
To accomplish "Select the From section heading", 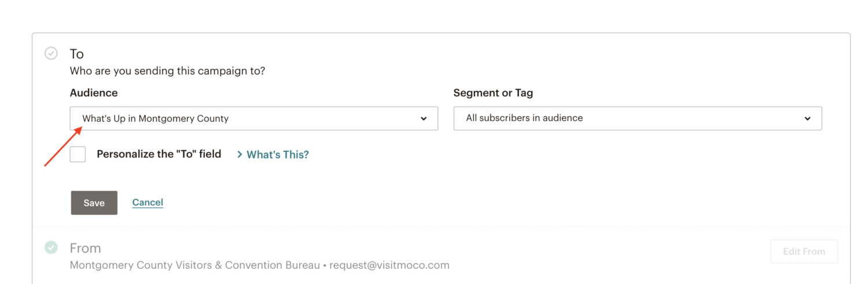I will pos(85,248).
